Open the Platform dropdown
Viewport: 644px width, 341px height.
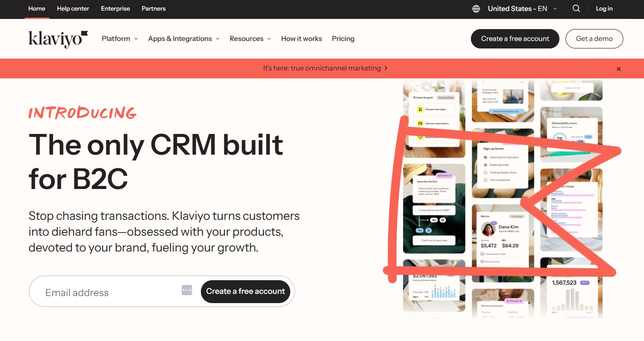pos(119,38)
